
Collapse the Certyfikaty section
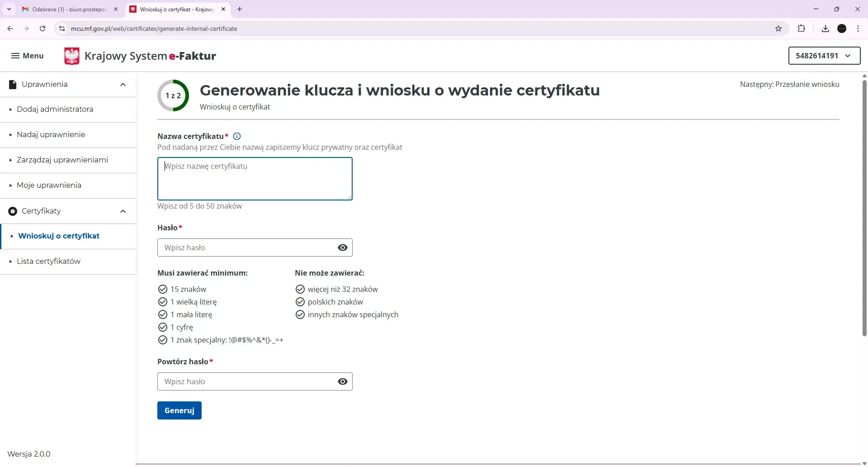point(123,211)
